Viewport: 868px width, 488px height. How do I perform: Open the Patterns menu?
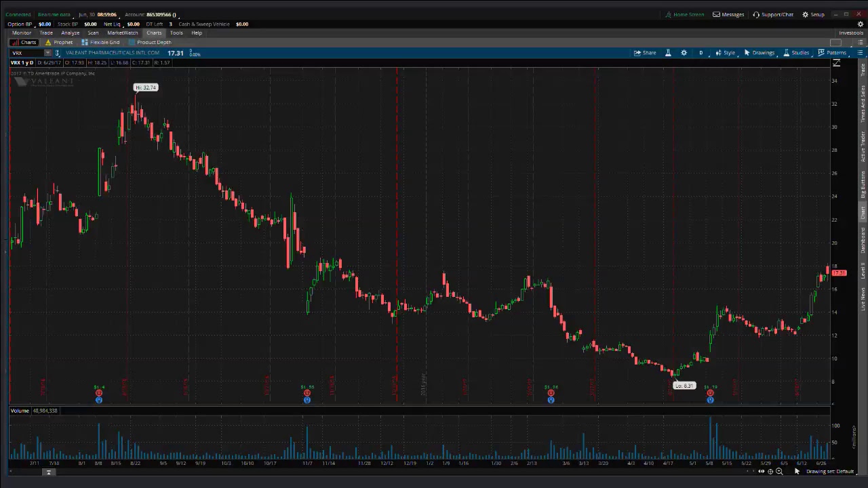coord(832,53)
